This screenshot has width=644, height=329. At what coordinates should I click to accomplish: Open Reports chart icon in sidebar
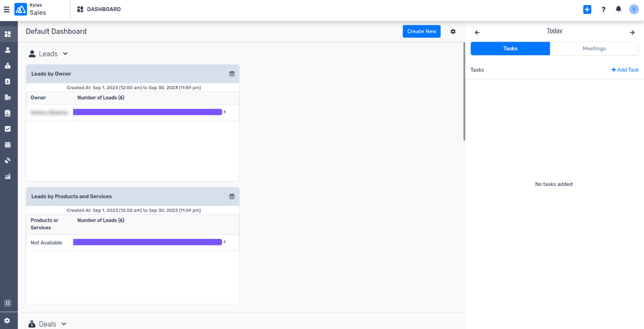[x=7, y=177]
